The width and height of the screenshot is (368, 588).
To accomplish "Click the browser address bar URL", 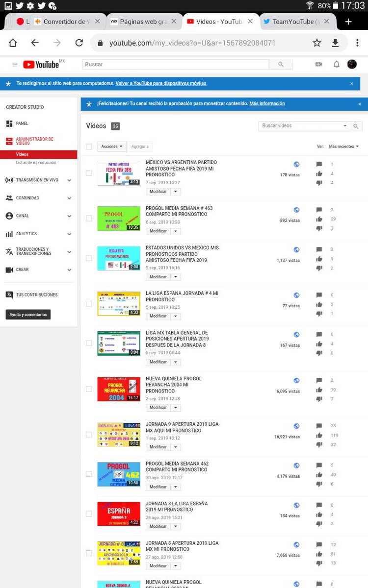I will coord(192,43).
